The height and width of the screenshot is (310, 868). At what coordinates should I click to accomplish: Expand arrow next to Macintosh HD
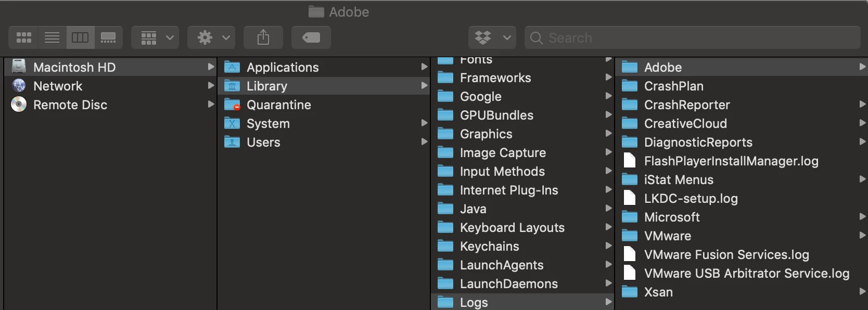(x=211, y=67)
